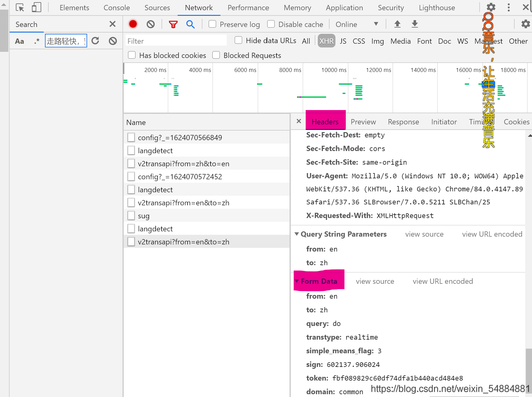Collapse the Query String Parameters section
532x397 pixels.
tap(297, 234)
